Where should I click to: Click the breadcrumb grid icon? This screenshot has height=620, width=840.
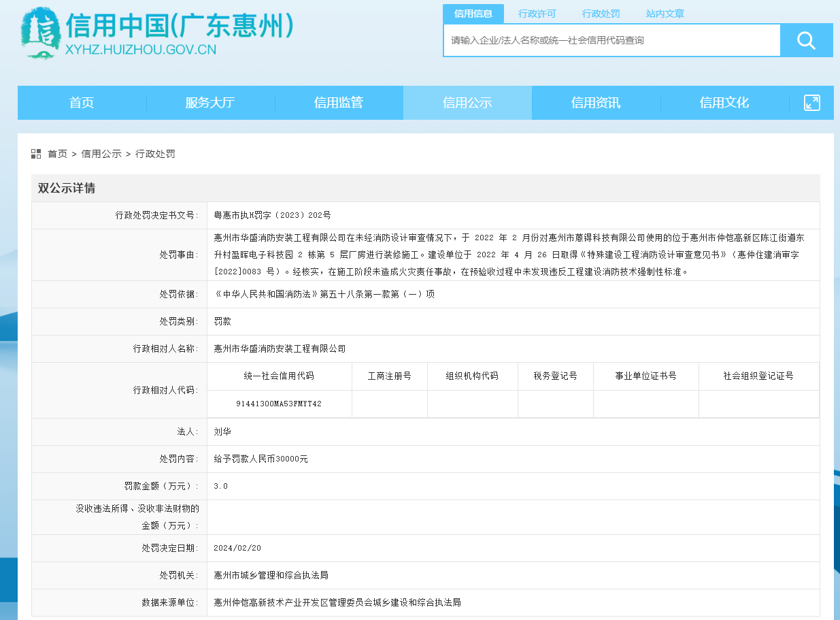pyautogui.click(x=36, y=154)
